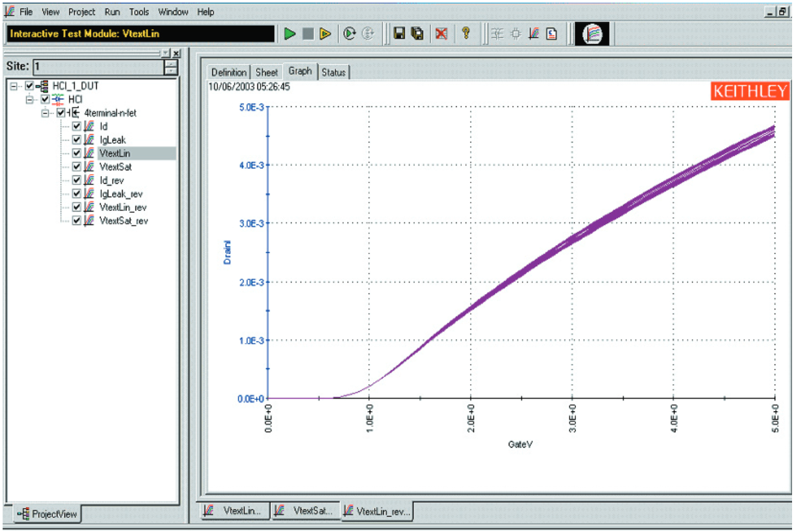This screenshot has height=532, width=794.
Task: Uncheck the IgLeak test checkbox
Action: point(75,140)
